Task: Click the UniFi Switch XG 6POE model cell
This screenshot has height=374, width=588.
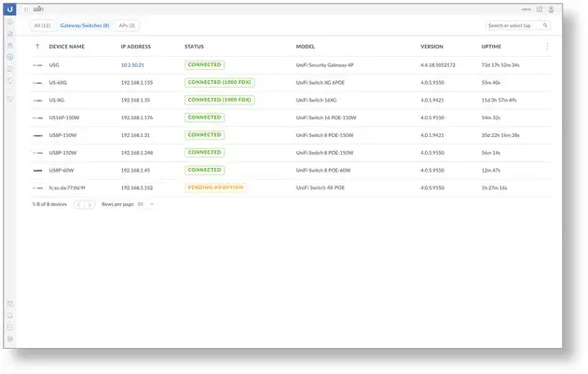Action: pyautogui.click(x=321, y=83)
